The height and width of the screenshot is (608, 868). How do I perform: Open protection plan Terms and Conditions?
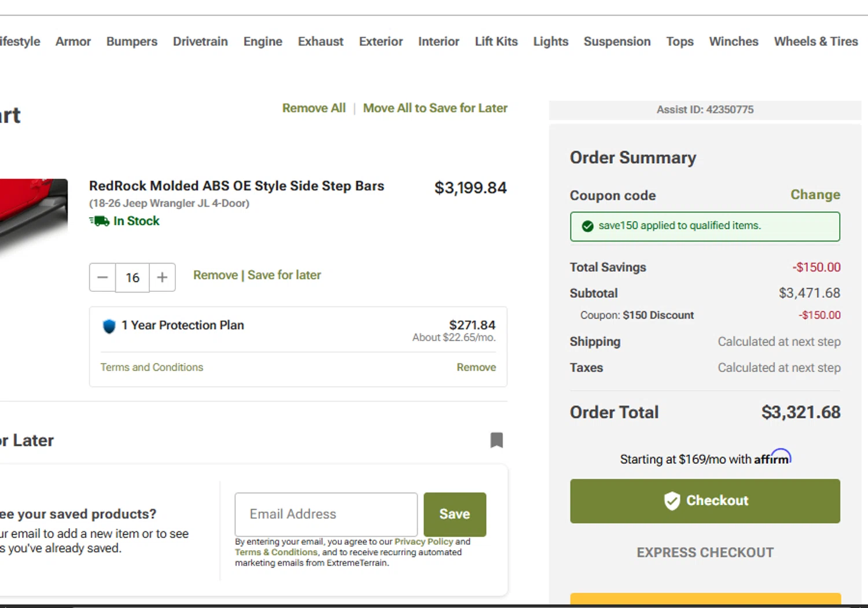pyautogui.click(x=152, y=367)
